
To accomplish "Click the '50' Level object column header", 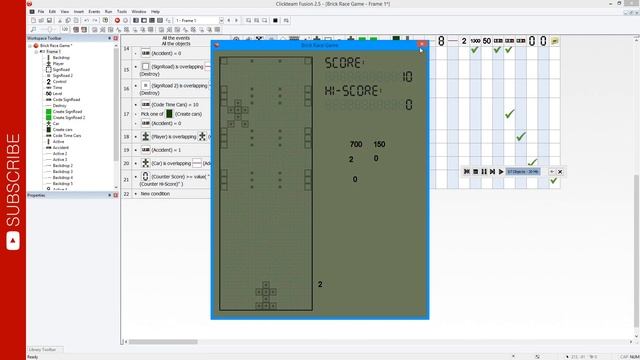I will point(487,41).
